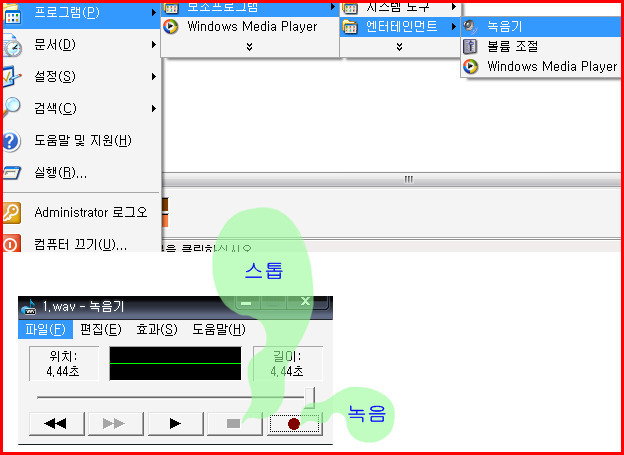Viewport: 624px width, 455px height.
Task: Click the logoff key icon
Action: point(11,212)
